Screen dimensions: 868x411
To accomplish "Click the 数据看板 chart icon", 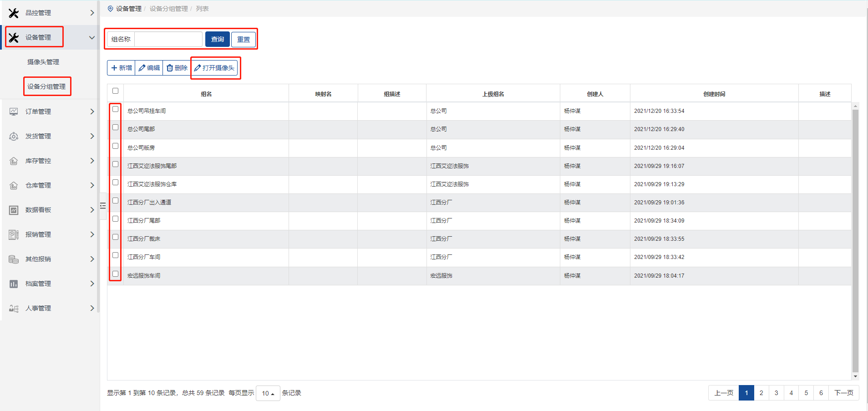I will coord(14,210).
